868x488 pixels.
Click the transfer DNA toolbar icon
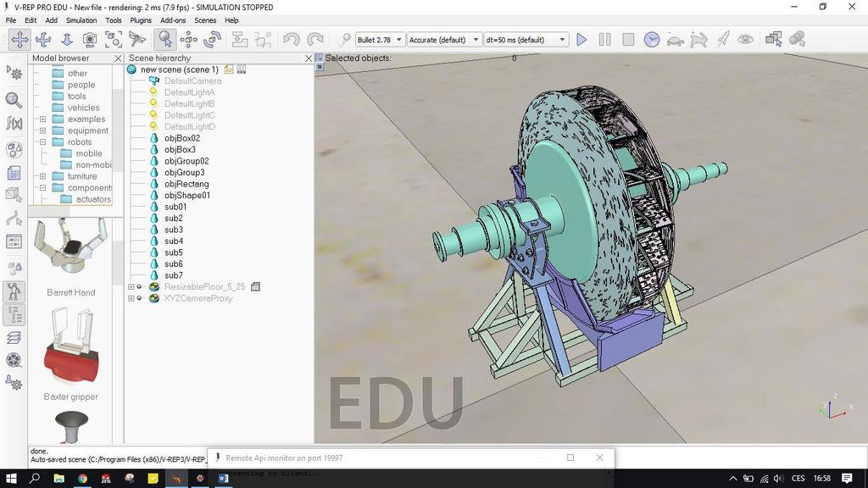tap(264, 39)
